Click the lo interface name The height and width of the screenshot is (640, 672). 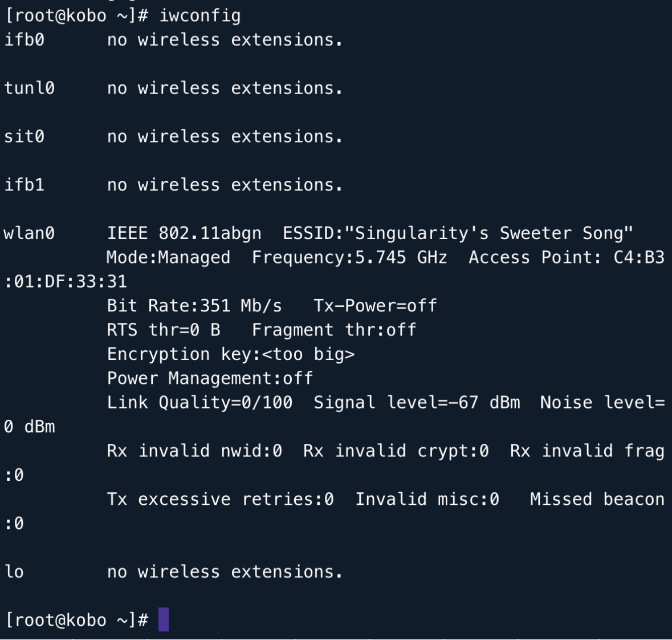pyautogui.click(x=14, y=572)
